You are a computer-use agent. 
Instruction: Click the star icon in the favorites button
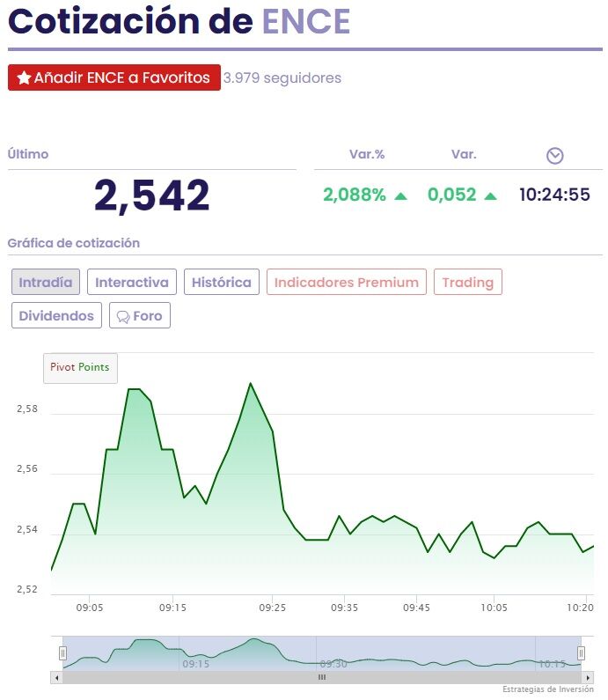pyautogui.click(x=24, y=77)
